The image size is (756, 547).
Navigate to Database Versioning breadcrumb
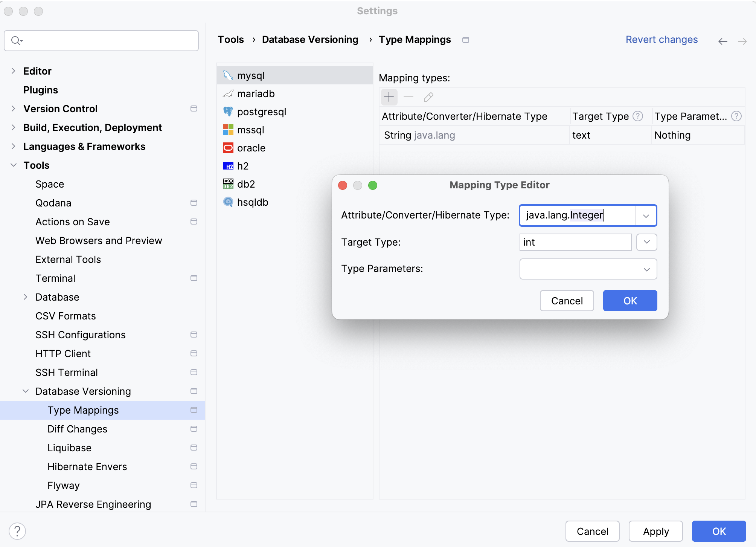[x=310, y=39]
